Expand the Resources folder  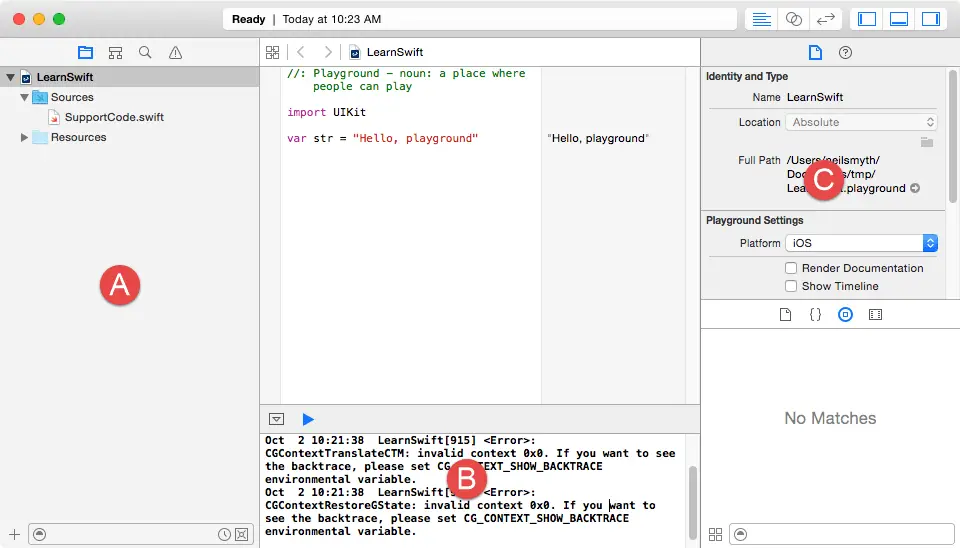click(x=24, y=137)
